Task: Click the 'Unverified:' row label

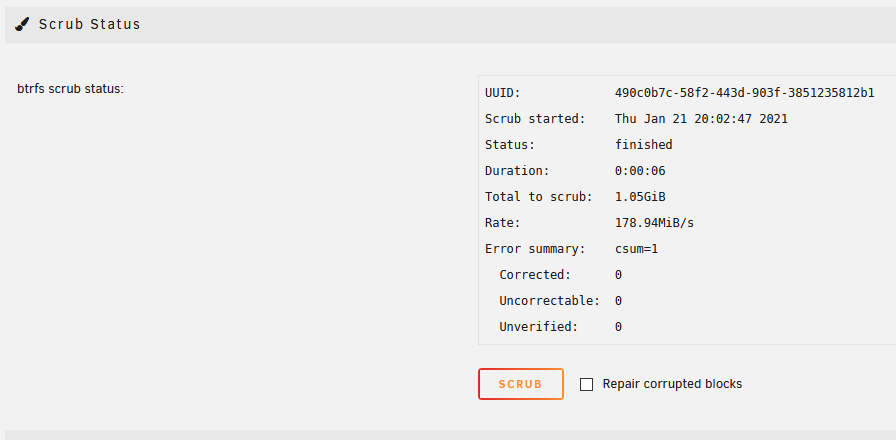Action: pyautogui.click(x=538, y=327)
